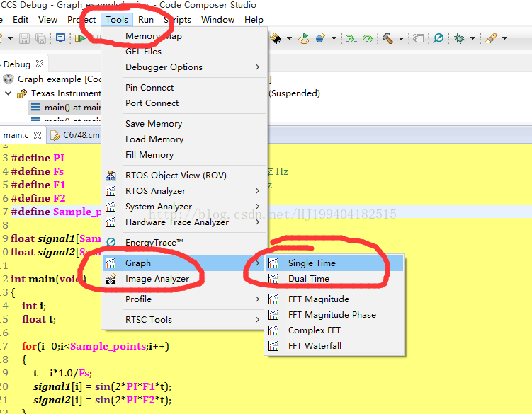
Task: Choose FFT Magnitude Phase graph option
Action: point(334,315)
